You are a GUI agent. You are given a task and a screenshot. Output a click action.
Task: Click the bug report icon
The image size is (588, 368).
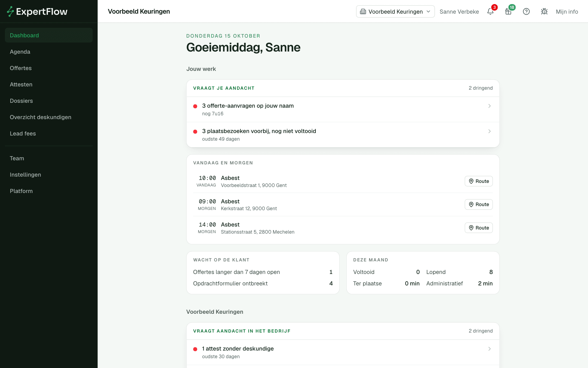click(544, 11)
